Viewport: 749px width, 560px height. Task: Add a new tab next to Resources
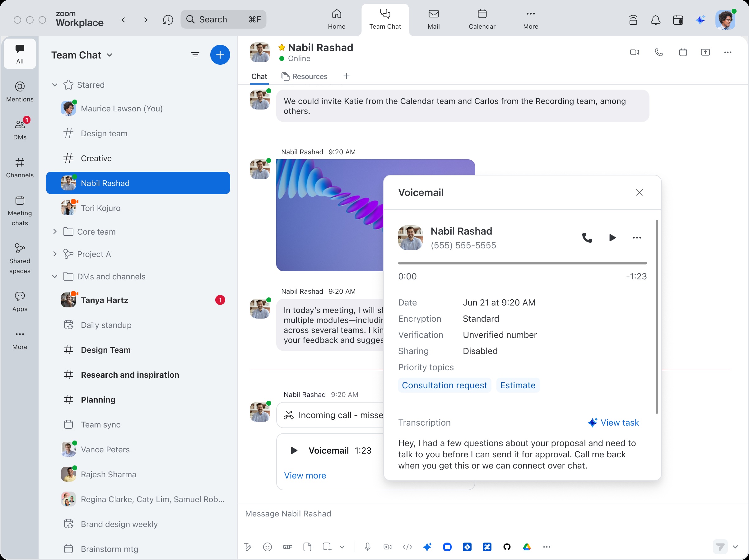(x=346, y=76)
